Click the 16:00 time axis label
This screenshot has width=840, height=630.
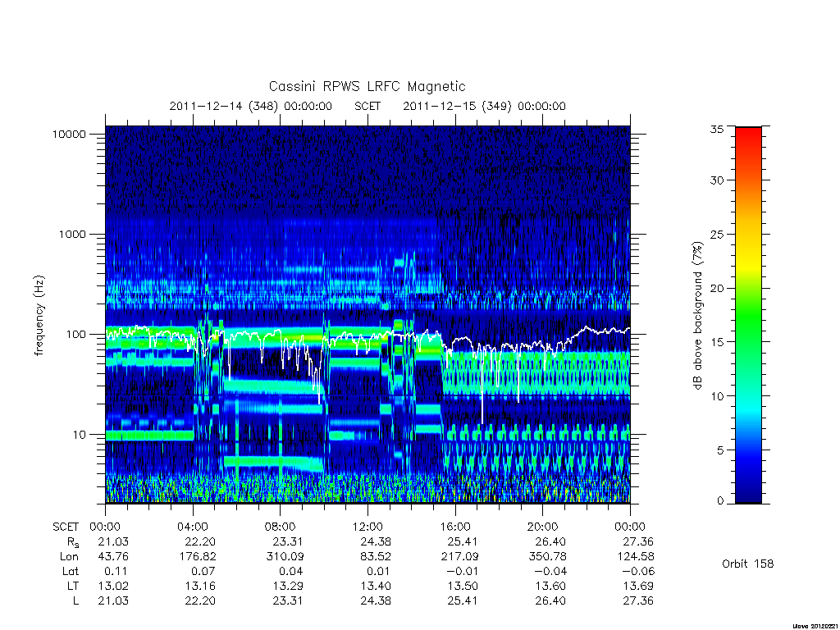point(455,527)
